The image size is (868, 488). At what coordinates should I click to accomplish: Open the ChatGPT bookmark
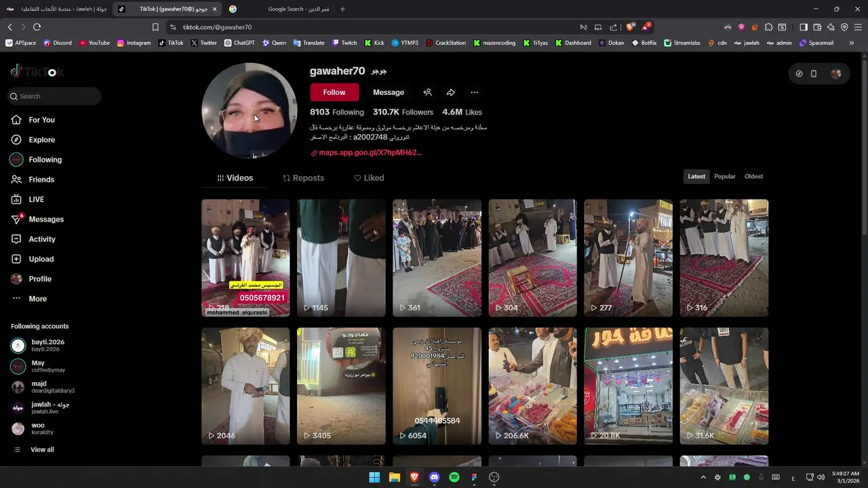point(239,43)
